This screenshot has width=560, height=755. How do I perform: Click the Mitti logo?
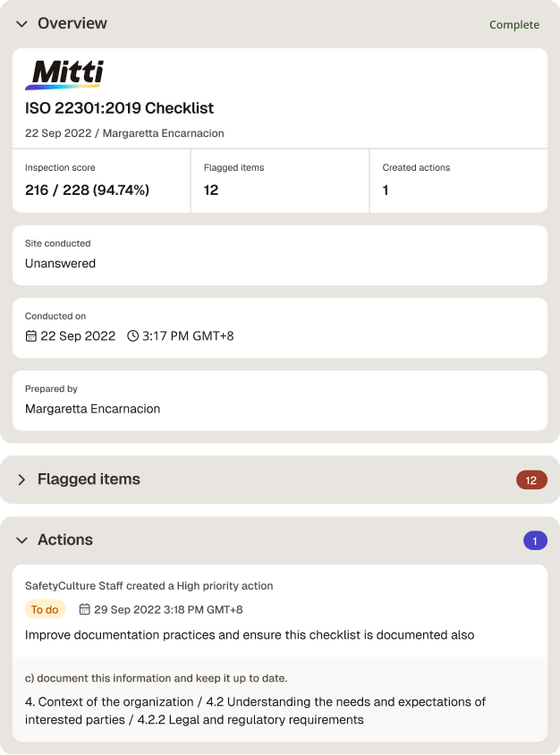coord(64,74)
